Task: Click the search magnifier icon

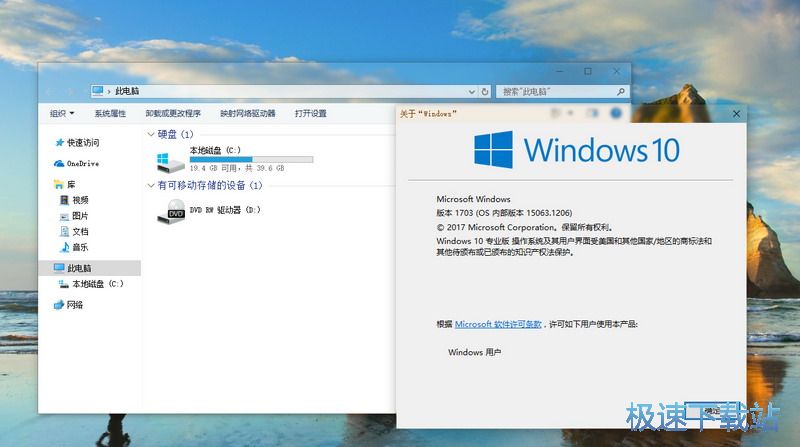Action: click(622, 91)
